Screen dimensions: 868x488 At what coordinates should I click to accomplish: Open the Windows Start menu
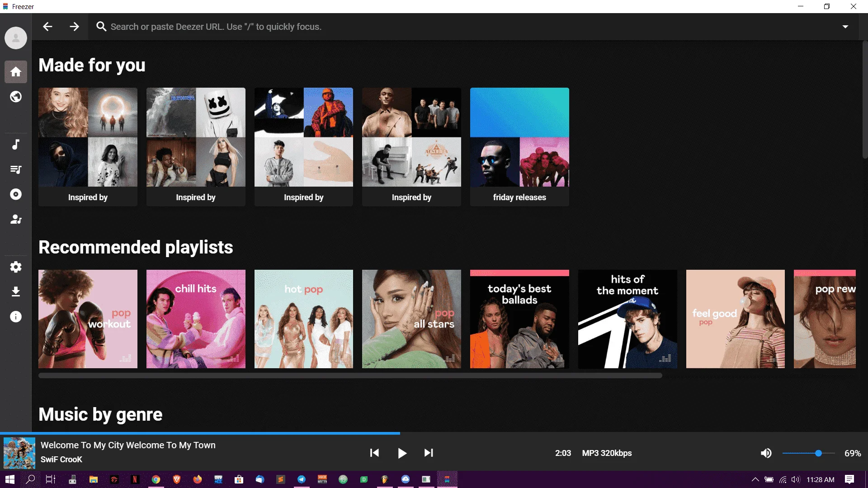click(10, 479)
